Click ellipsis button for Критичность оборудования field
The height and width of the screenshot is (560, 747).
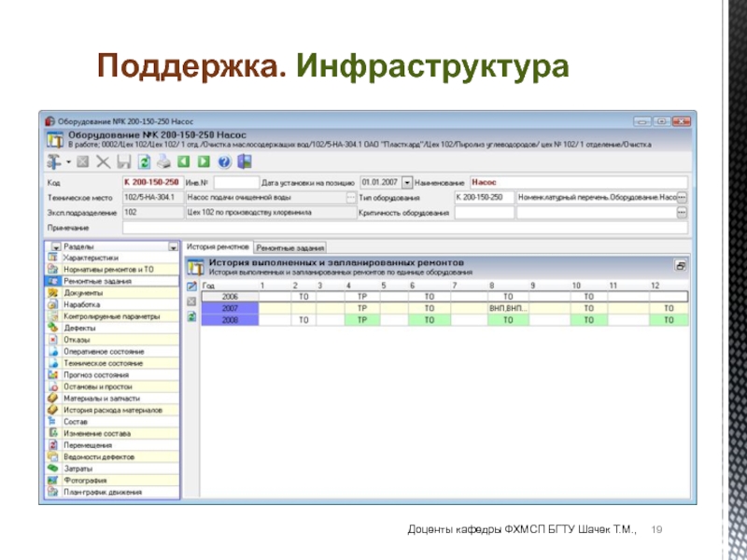tap(682, 214)
